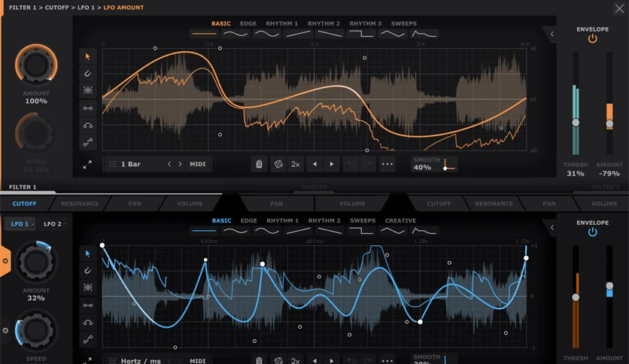
Task: Open gear settings beside blue Speed knob
Action: 5,331
